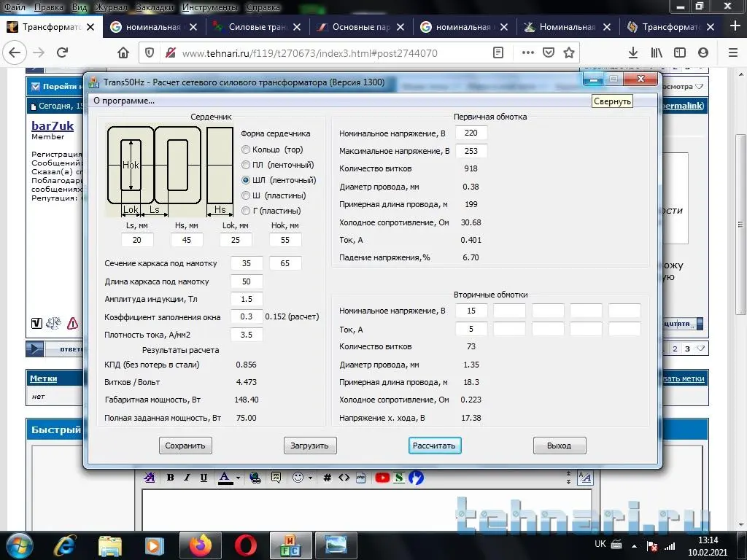Reload the page with the refresh icon
747x560 pixels.
click(63, 52)
